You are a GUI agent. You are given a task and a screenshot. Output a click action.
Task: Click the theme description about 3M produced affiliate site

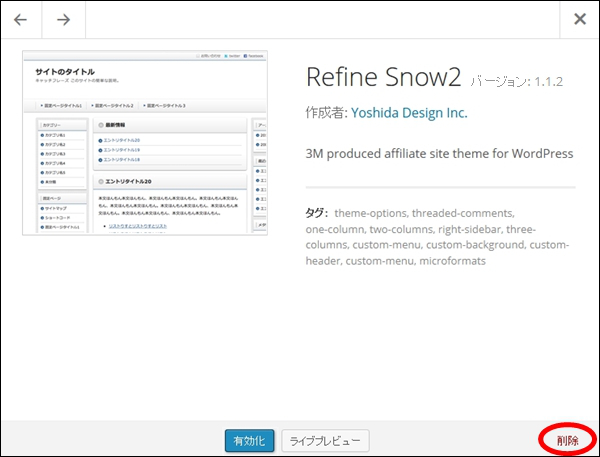tap(439, 153)
